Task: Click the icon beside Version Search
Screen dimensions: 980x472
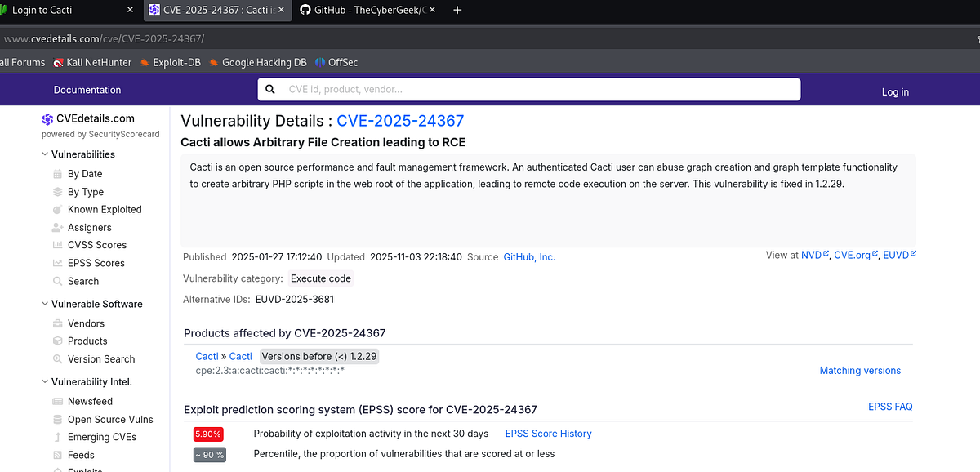Action: [57, 359]
